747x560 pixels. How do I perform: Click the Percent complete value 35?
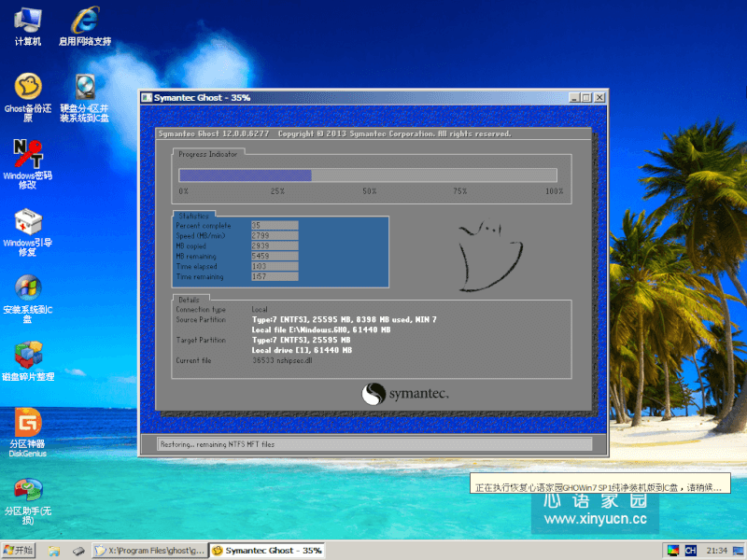point(275,225)
